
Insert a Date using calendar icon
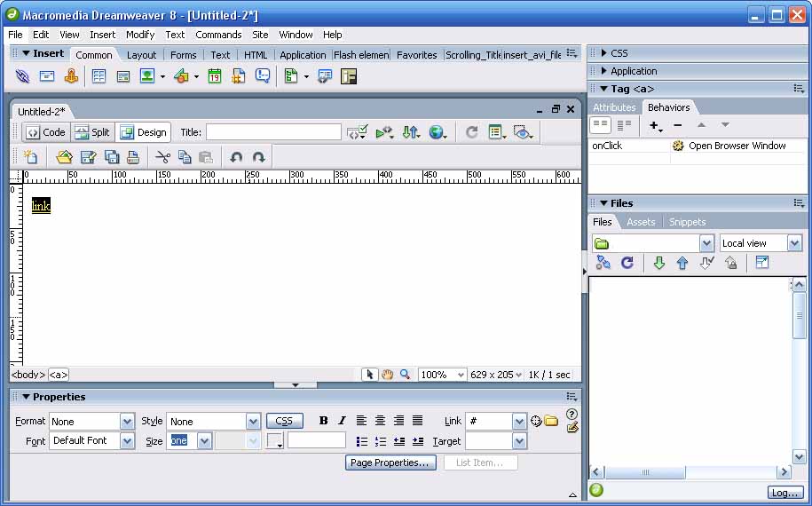click(215, 76)
